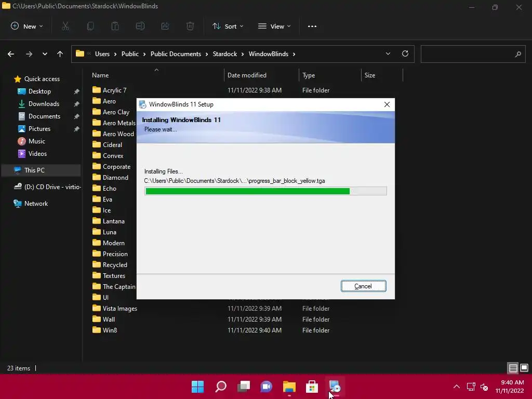The height and width of the screenshot is (399, 532).
Task: Click Public Documents breadcrumb segment
Action: click(176, 54)
